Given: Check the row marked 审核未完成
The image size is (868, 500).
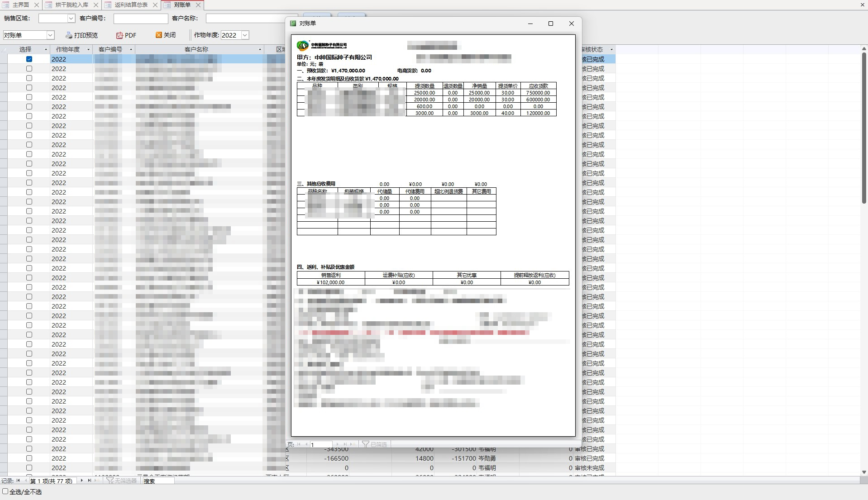Looking at the screenshot, I should point(29,467).
